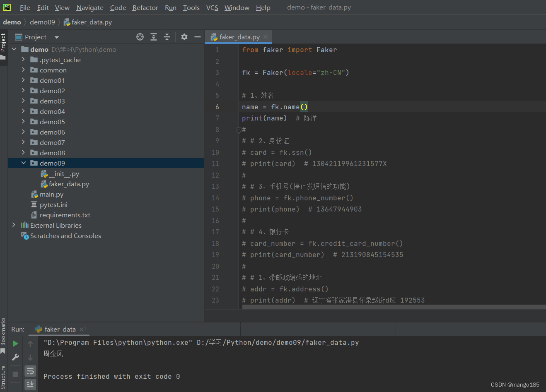Viewport: 546px width, 392px height.
Task: Click 'Process finished with exit code 0' text
Action: 112,376
